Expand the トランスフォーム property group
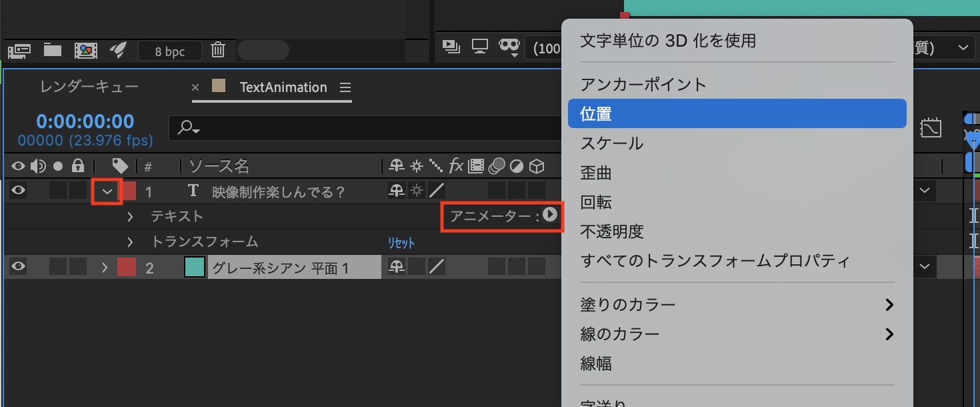The height and width of the screenshot is (407, 980). pyautogui.click(x=130, y=242)
